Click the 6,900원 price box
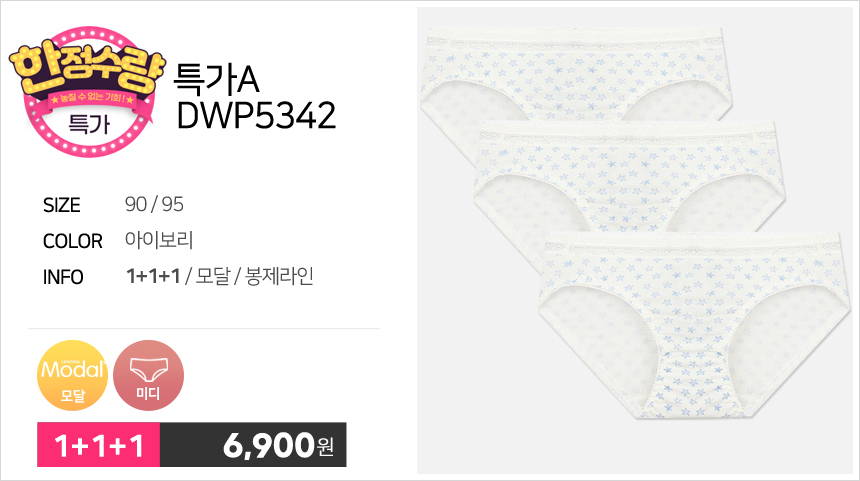Screen dimensions: 860x481 253,445
